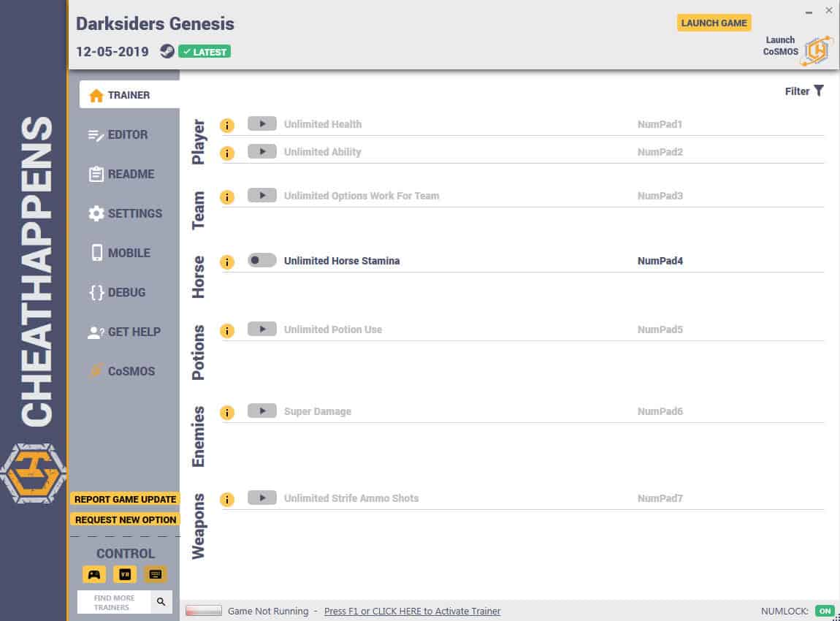Enable Unlimited Options Work For Team
Screen dimensions: 840x621
pyautogui.click(x=262, y=196)
